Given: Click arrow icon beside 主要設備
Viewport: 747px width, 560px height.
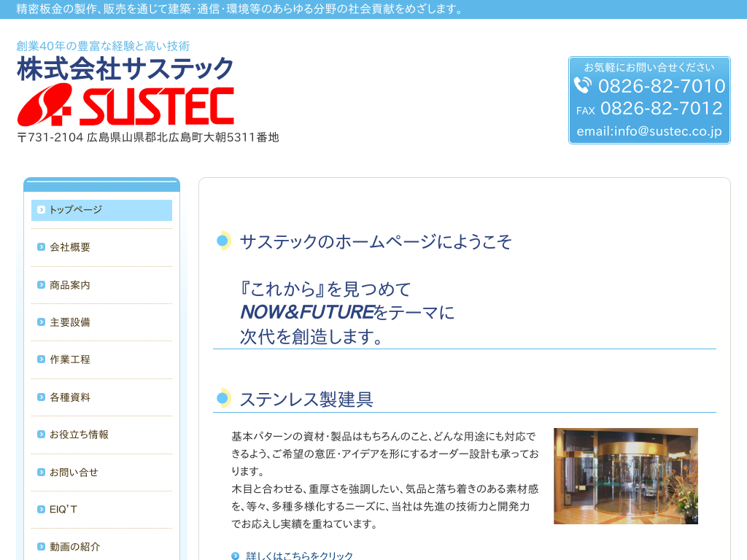Looking at the screenshot, I should tap(41, 322).
